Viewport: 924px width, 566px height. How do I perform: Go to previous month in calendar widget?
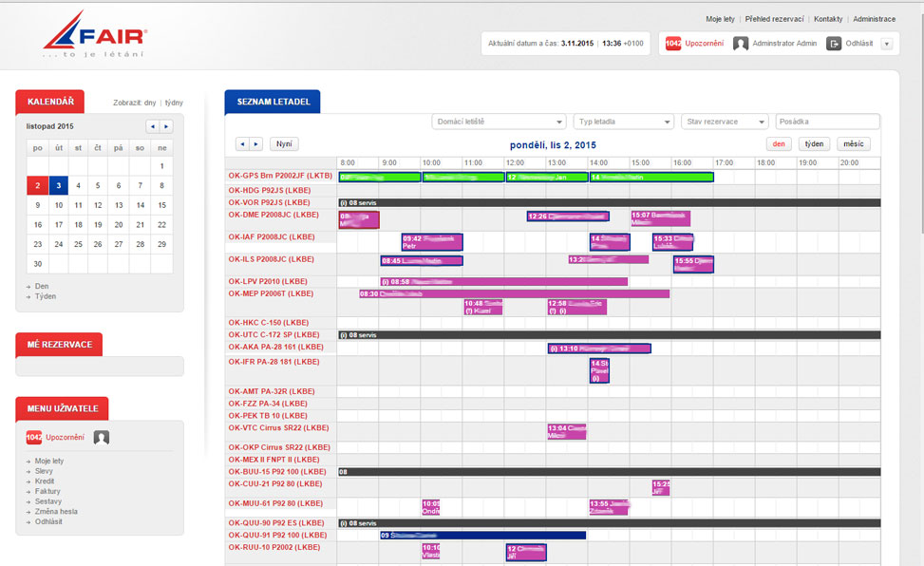click(x=152, y=126)
